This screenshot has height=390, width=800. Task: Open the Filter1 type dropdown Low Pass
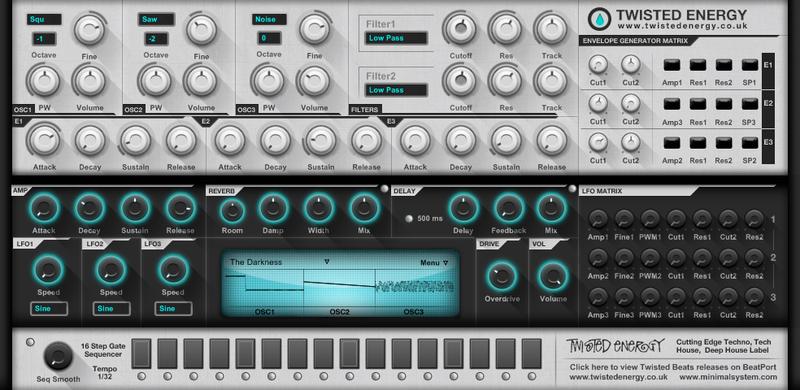396,38
